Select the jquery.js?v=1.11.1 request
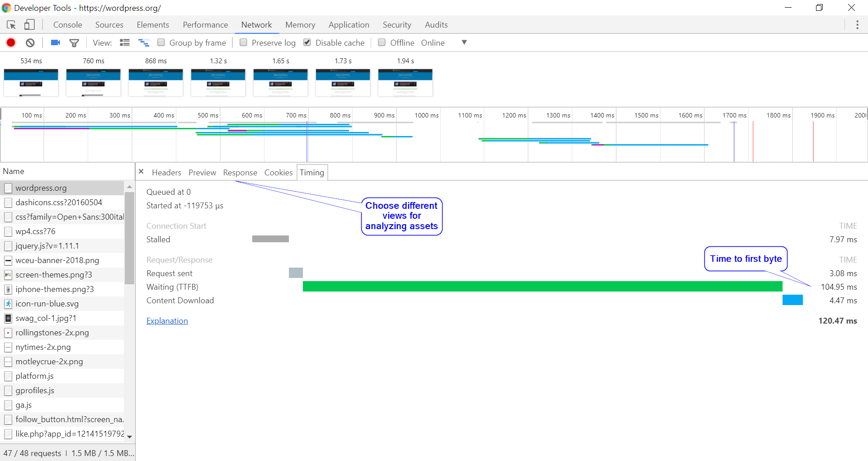Viewport: 868px width, 461px height. click(x=62, y=246)
